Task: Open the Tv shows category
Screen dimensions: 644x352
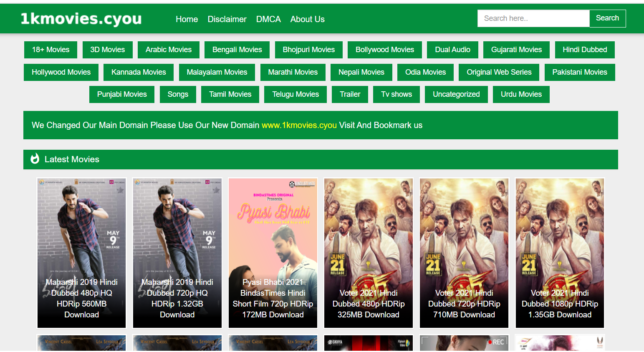Action: click(x=396, y=94)
